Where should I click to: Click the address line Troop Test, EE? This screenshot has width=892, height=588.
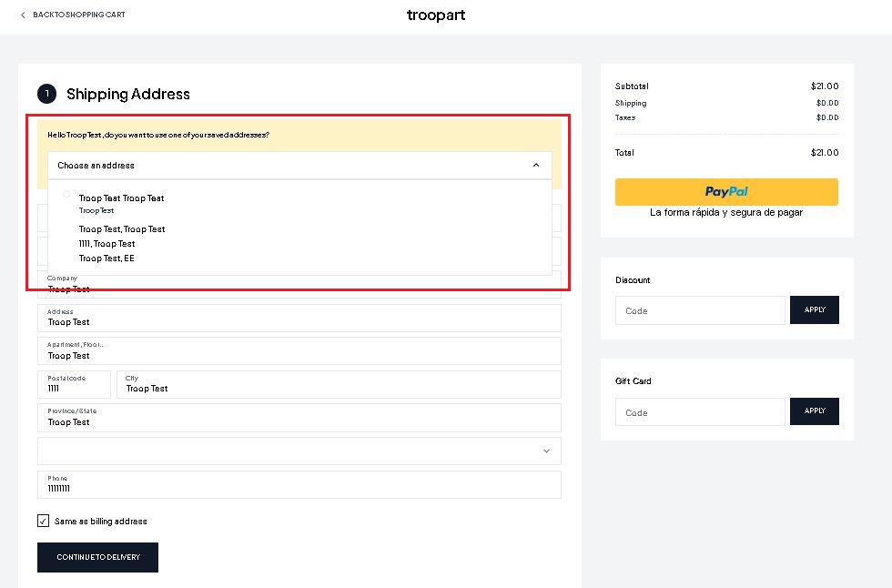(106, 259)
